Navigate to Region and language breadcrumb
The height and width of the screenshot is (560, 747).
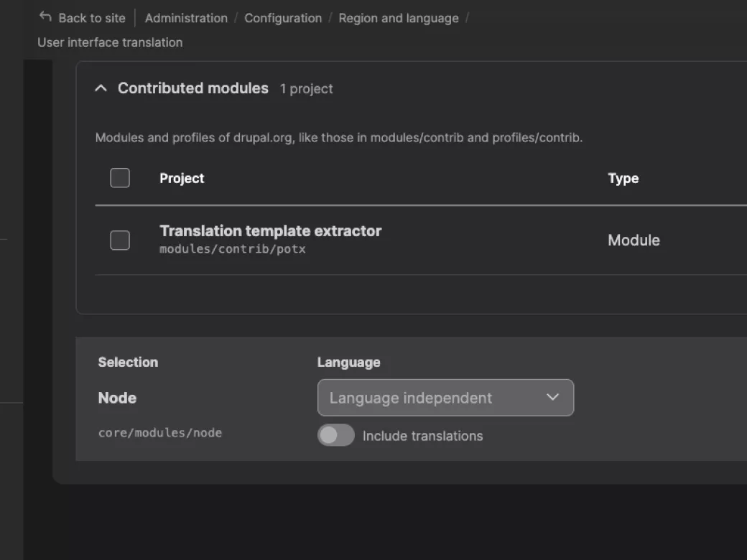398,18
